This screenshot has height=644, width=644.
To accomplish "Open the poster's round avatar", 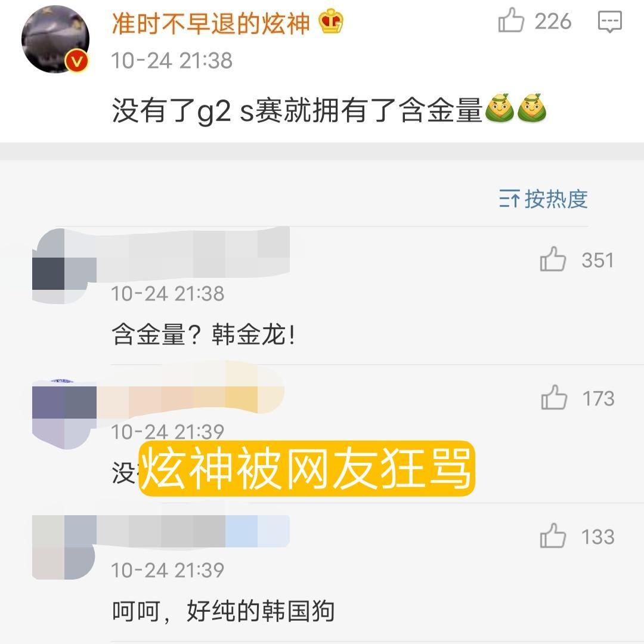I will 55,39.
